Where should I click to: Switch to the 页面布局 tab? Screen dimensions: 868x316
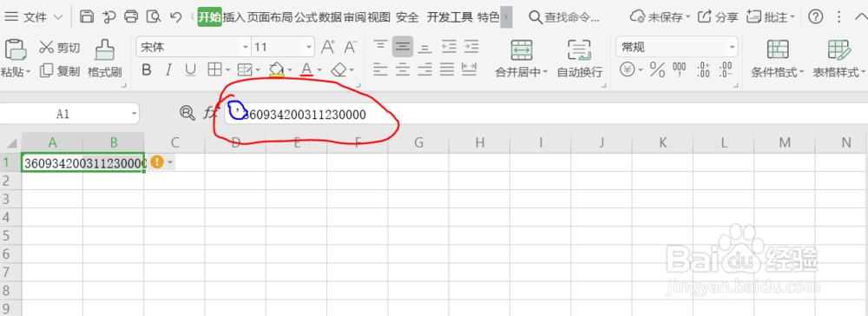(270, 17)
